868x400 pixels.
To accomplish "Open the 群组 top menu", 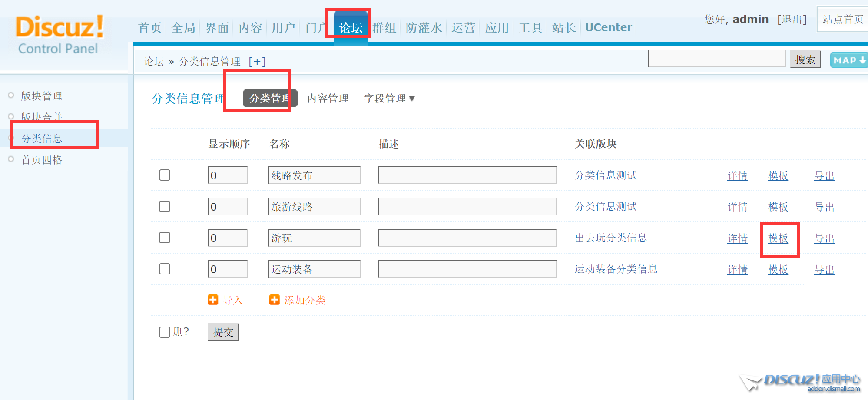I will (x=384, y=28).
